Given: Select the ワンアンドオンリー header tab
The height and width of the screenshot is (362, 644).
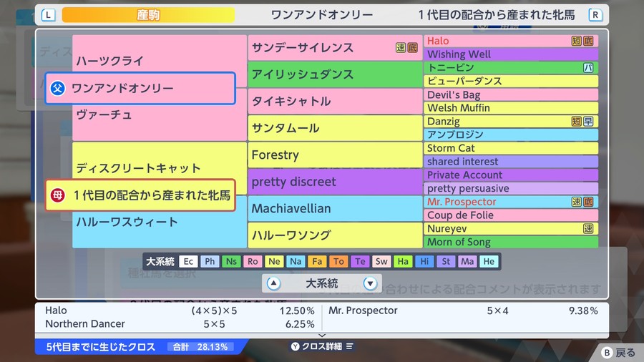Looking at the screenshot, I should pos(321,15).
